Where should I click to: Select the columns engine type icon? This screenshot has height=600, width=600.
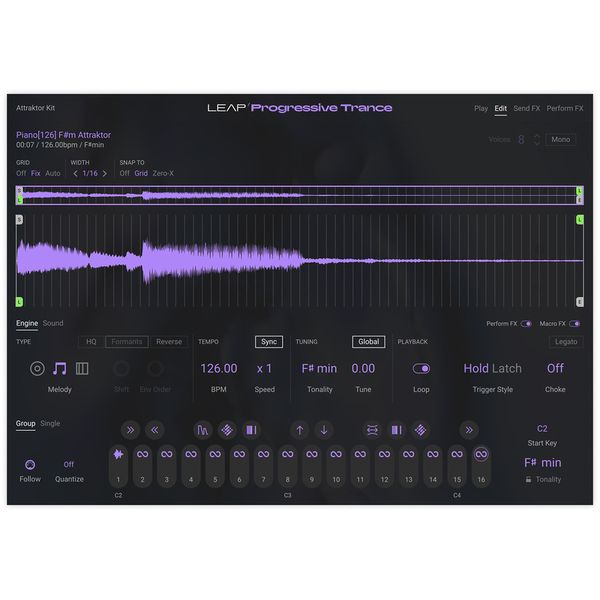pyautogui.click(x=82, y=368)
